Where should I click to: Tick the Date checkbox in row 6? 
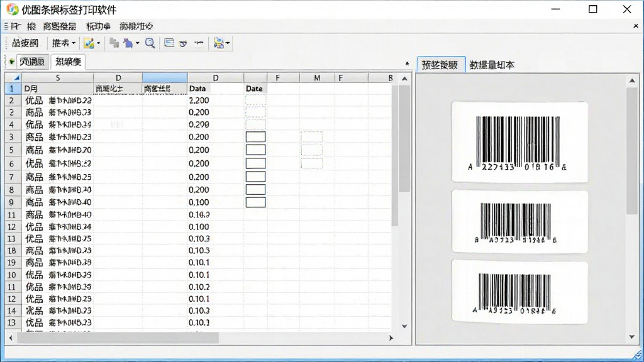tap(255, 163)
